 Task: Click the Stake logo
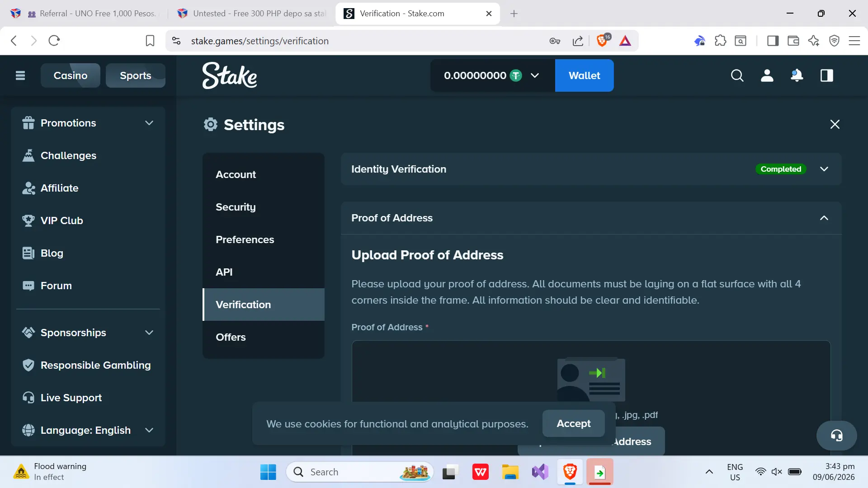tap(230, 75)
